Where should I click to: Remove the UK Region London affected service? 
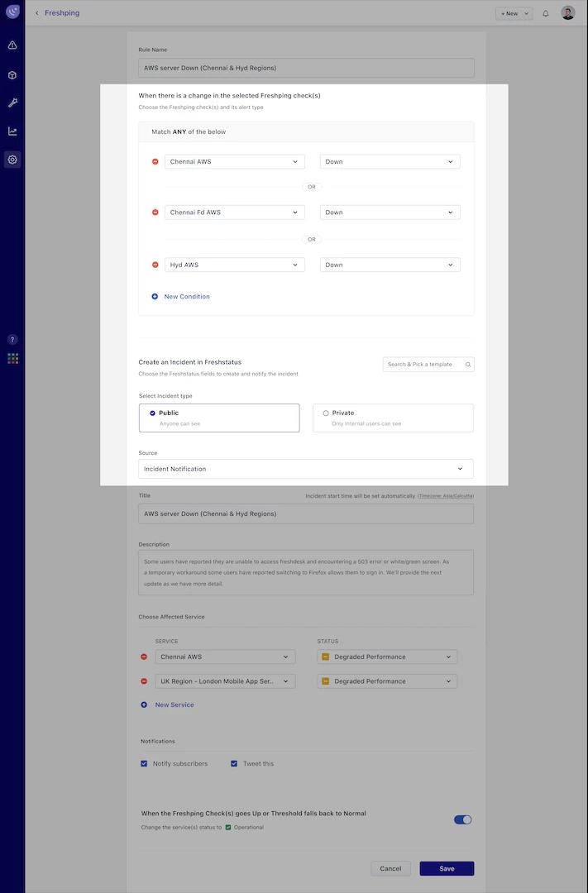coord(144,681)
